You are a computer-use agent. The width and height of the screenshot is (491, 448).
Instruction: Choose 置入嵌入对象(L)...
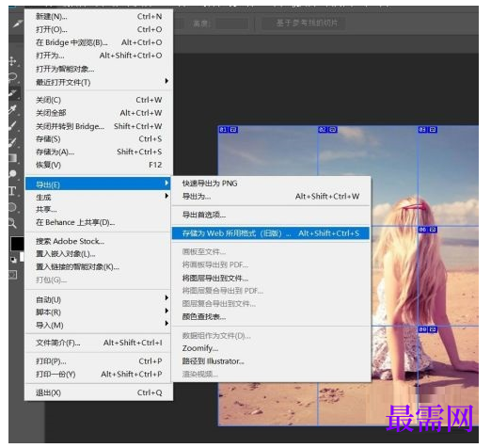pyautogui.click(x=99, y=254)
